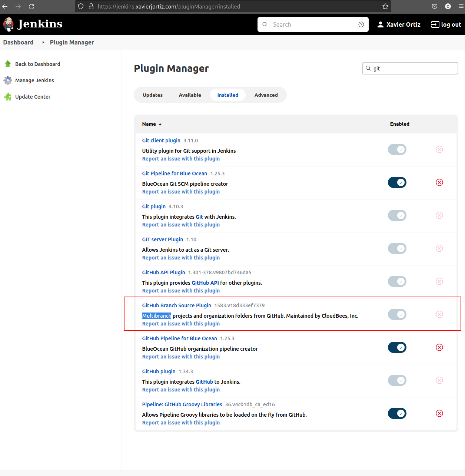
Task: Click the sort arrow next to Name
Action: click(160, 124)
